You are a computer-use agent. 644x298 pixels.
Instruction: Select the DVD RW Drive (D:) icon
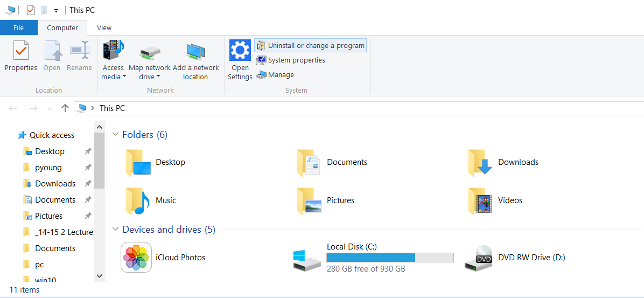(x=479, y=258)
